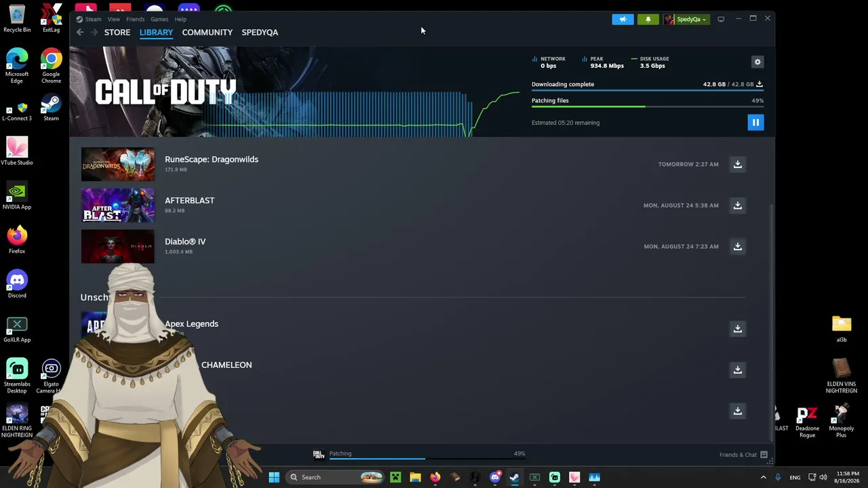Open NVIDIA App desktop shortcut

17,196
